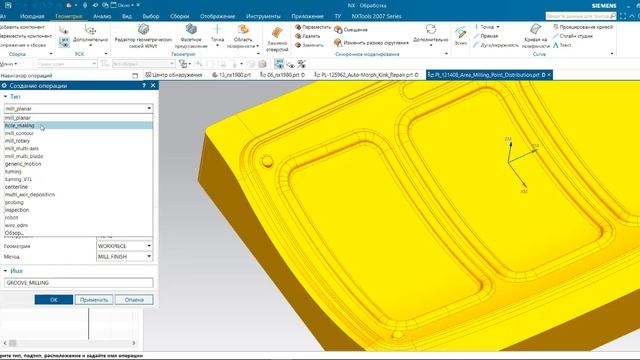
Task: Choose hole_making from the type list
Action: [x=78, y=125]
